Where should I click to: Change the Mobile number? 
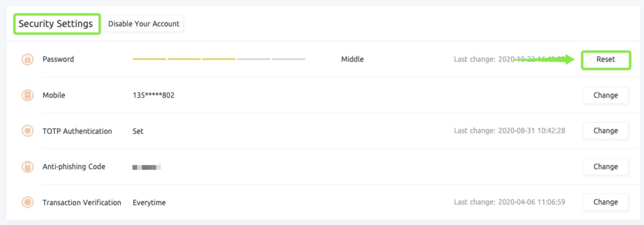(x=605, y=95)
